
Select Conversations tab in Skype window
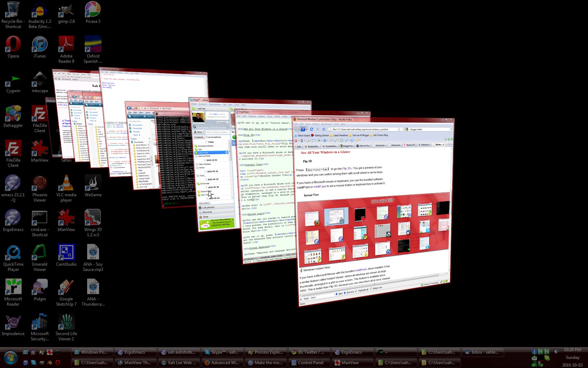[213, 137]
